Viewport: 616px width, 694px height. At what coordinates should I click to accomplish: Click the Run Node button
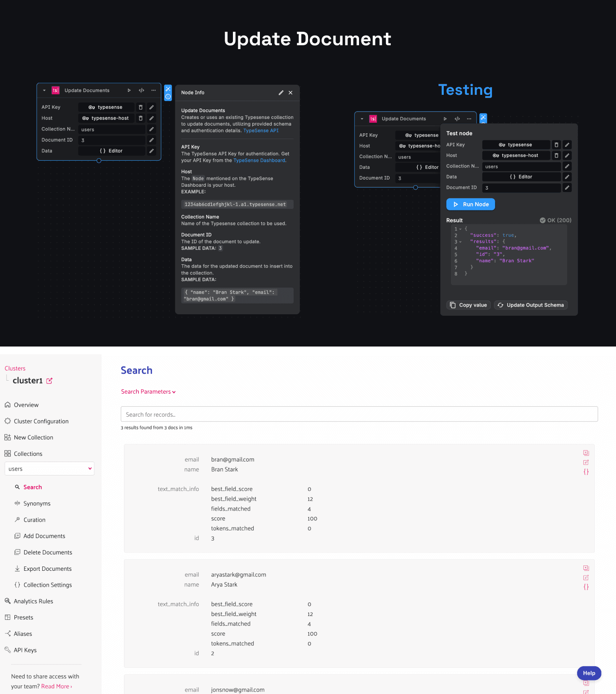point(471,205)
